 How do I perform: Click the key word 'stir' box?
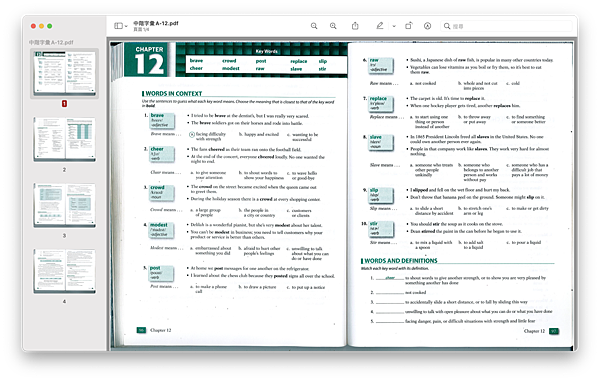point(381,228)
